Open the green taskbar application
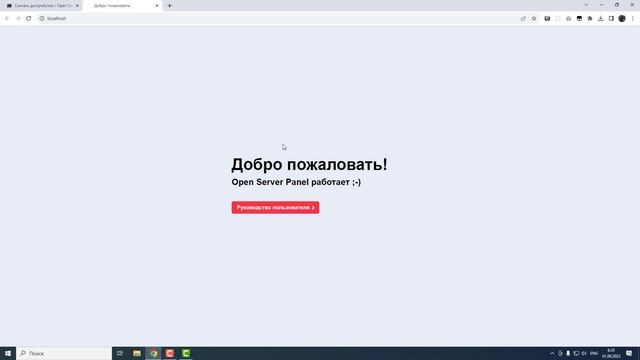Viewport: 640px width, 360px height. [186, 353]
